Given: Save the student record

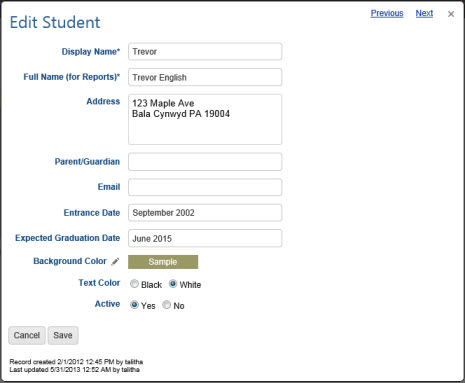Looking at the screenshot, I should pyautogui.click(x=63, y=335).
